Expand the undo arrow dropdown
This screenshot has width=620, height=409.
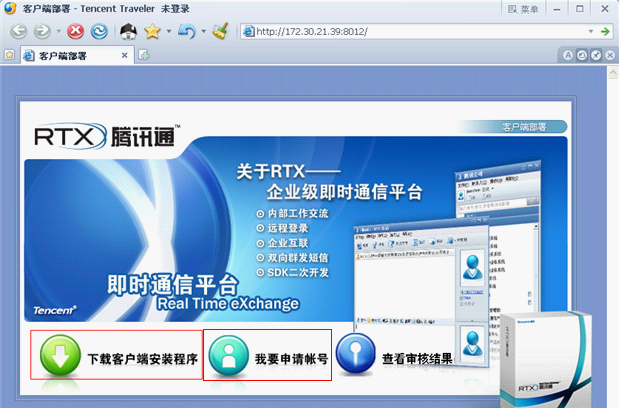(204, 31)
